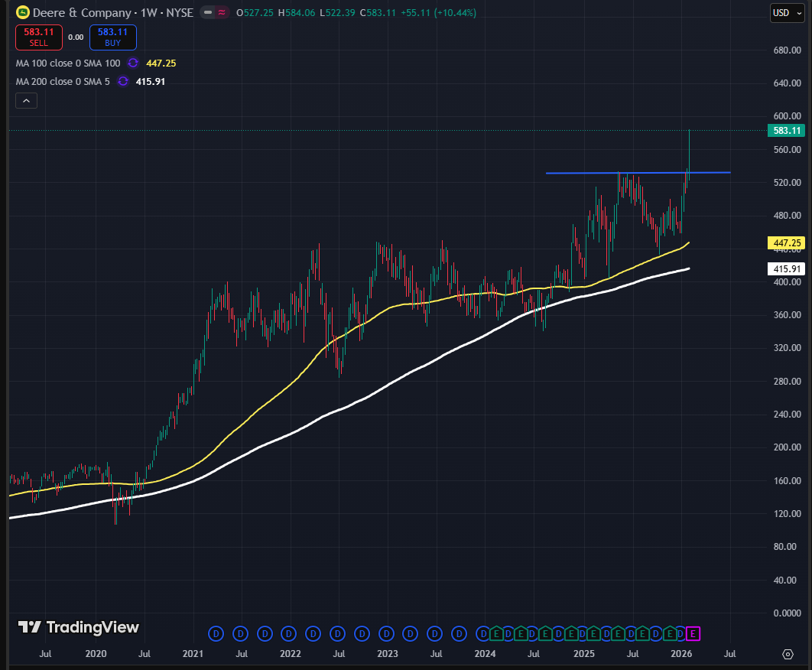This screenshot has width=812, height=670.
Task: Click the L522.39 low value
Action: [337, 12]
